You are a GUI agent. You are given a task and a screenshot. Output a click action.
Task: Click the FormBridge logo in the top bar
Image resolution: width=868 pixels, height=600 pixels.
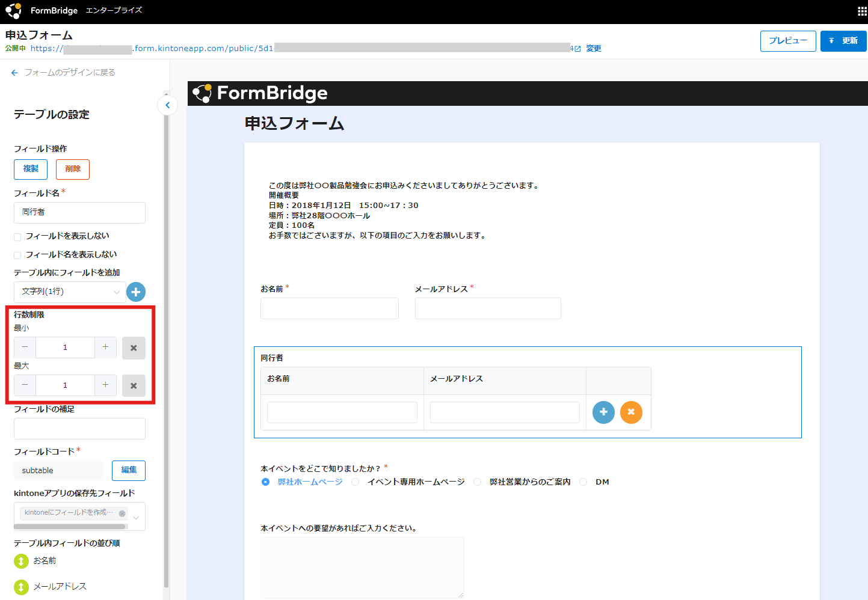click(x=42, y=11)
